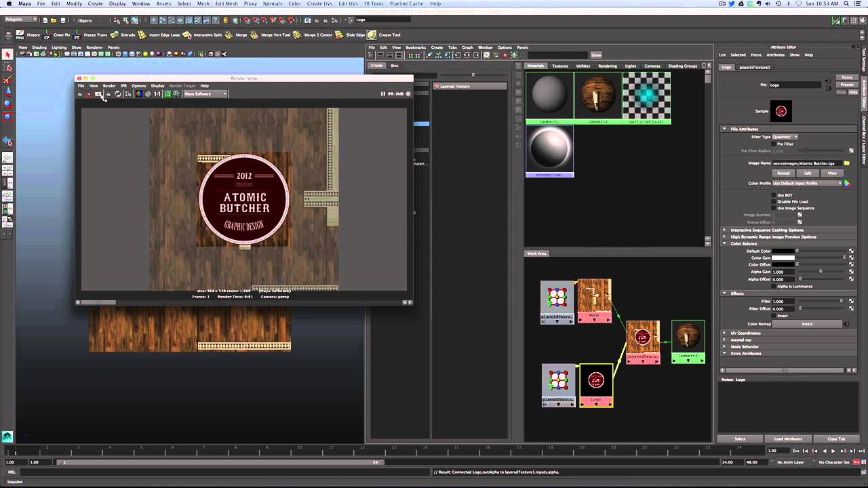Open the place2dTexture2 tab in Attribute Editor
The width and height of the screenshot is (868, 488).
(x=755, y=67)
